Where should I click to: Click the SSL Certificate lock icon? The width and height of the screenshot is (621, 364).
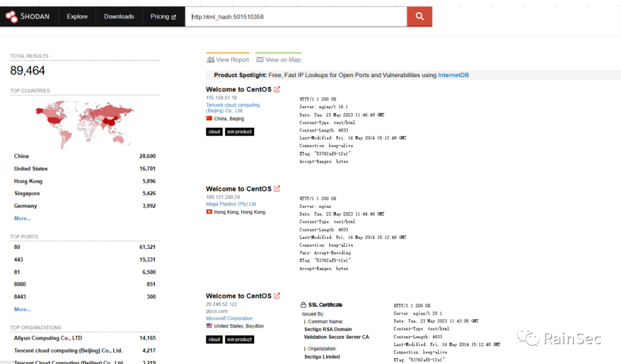(x=304, y=305)
